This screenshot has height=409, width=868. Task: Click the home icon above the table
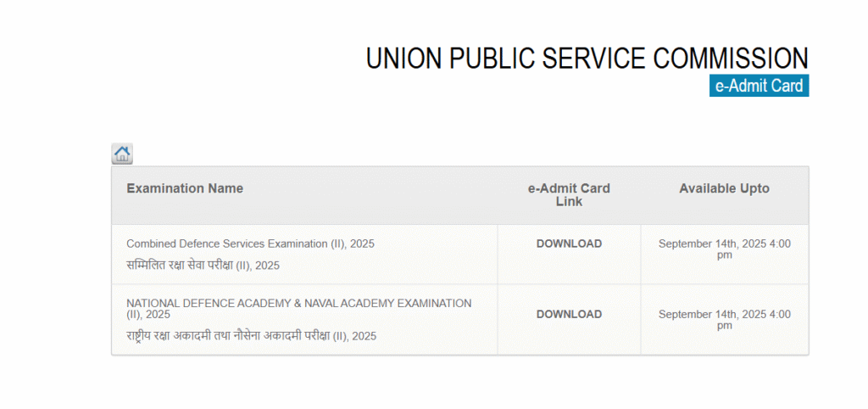tap(122, 154)
